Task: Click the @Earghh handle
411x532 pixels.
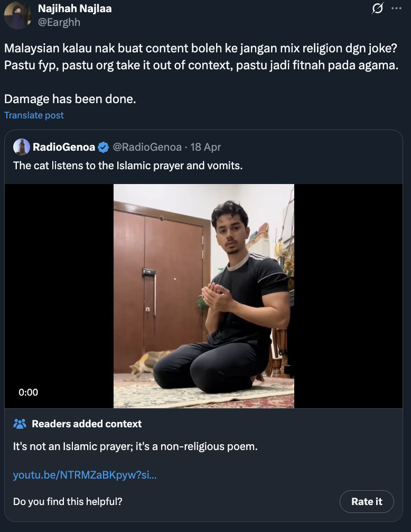Action: coord(59,22)
